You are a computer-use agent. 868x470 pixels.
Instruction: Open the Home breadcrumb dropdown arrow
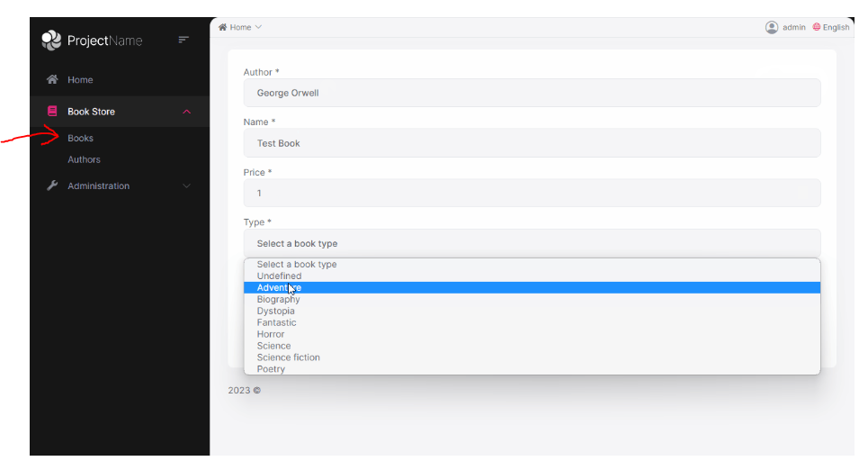coord(258,27)
